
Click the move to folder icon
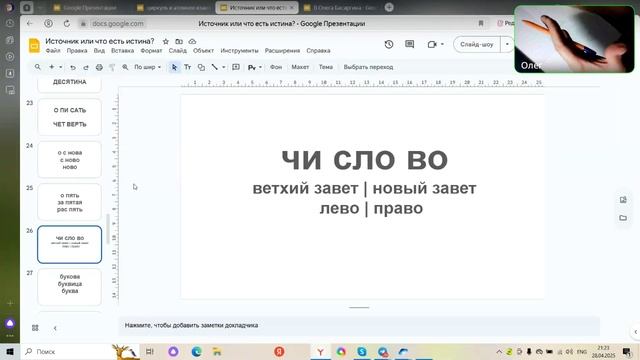point(179,41)
